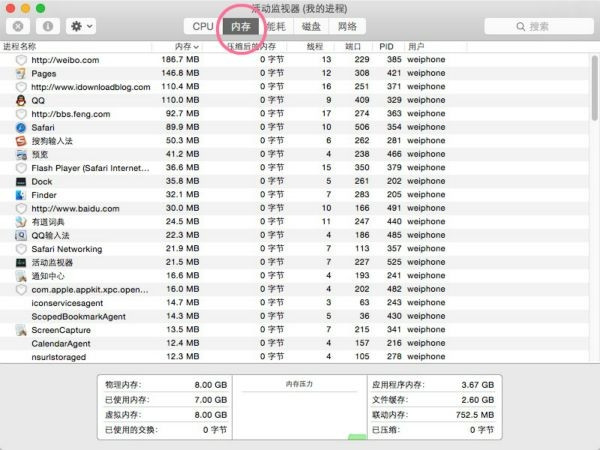Click the Flash Player process shield icon

click(x=21, y=168)
